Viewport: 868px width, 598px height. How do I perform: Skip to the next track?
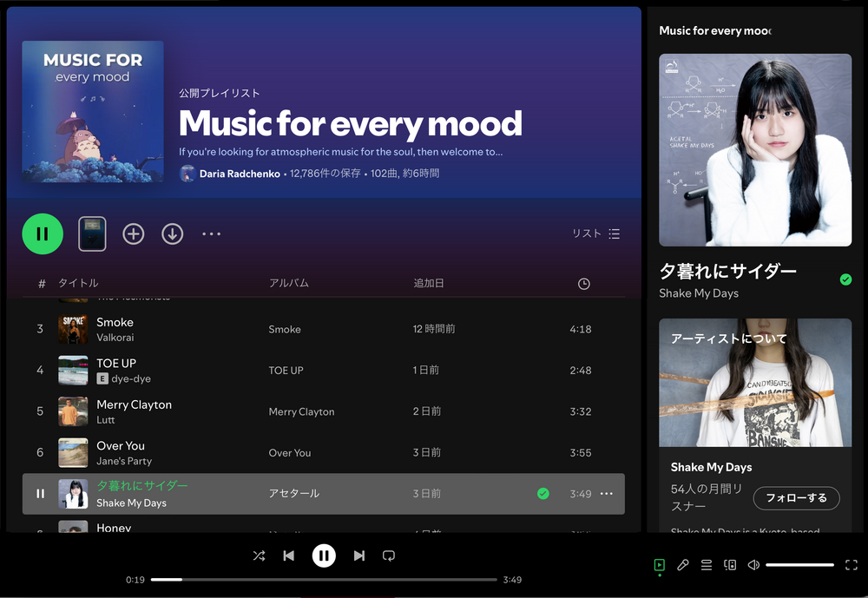click(x=359, y=555)
